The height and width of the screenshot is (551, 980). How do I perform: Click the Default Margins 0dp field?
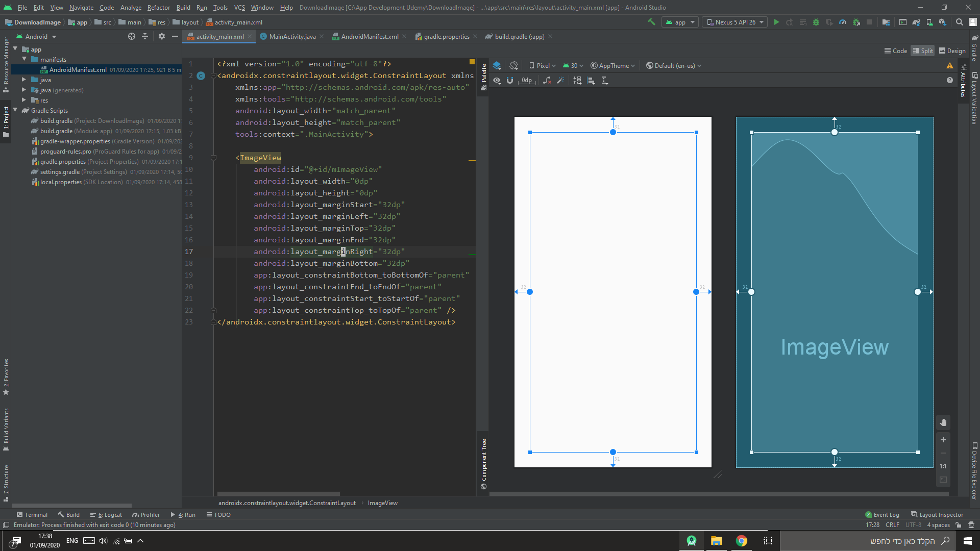pyautogui.click(x=527, y=81)
